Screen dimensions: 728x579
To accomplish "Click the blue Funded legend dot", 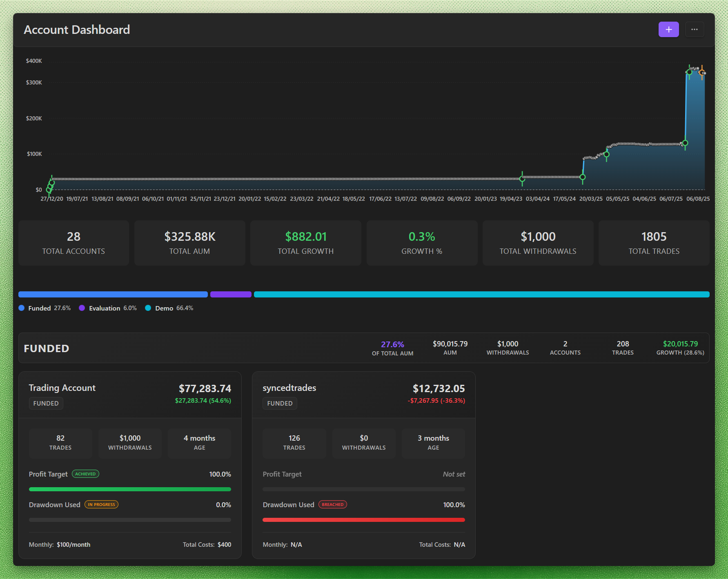I will [x=22, y=308].
